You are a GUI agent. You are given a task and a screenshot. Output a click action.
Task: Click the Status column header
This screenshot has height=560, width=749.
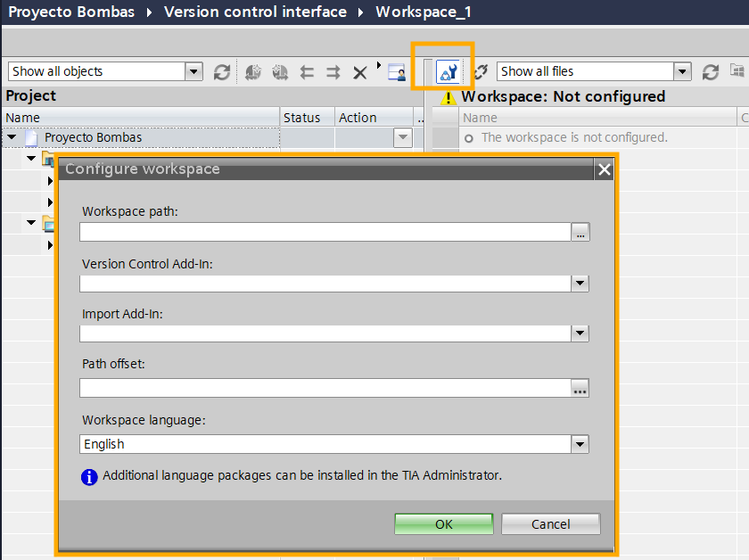[x=301, y=118]
